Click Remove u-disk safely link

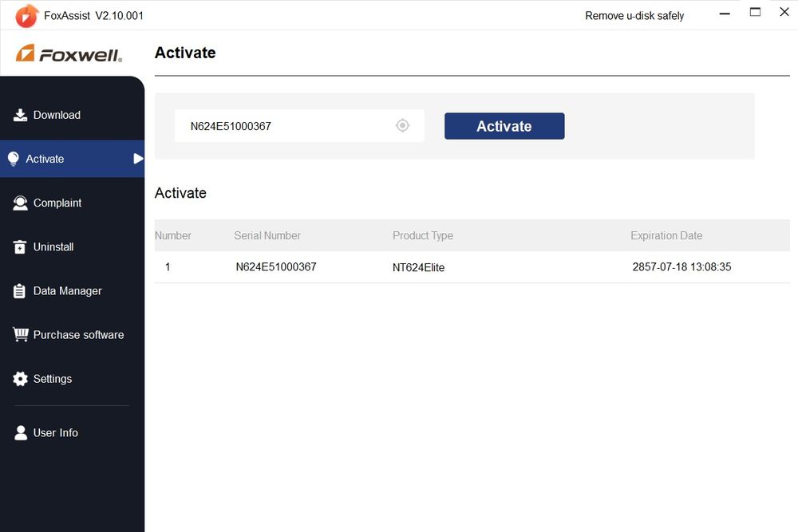click(x=634, y=16)
